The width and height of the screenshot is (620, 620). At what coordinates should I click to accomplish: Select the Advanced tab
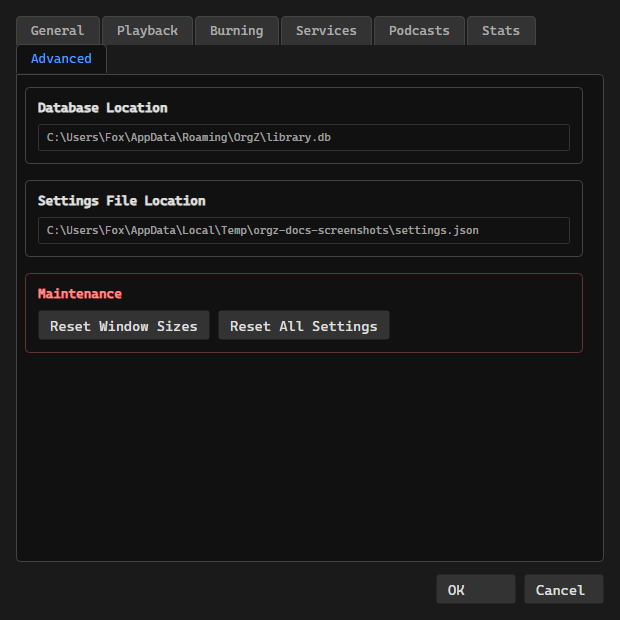61,59
